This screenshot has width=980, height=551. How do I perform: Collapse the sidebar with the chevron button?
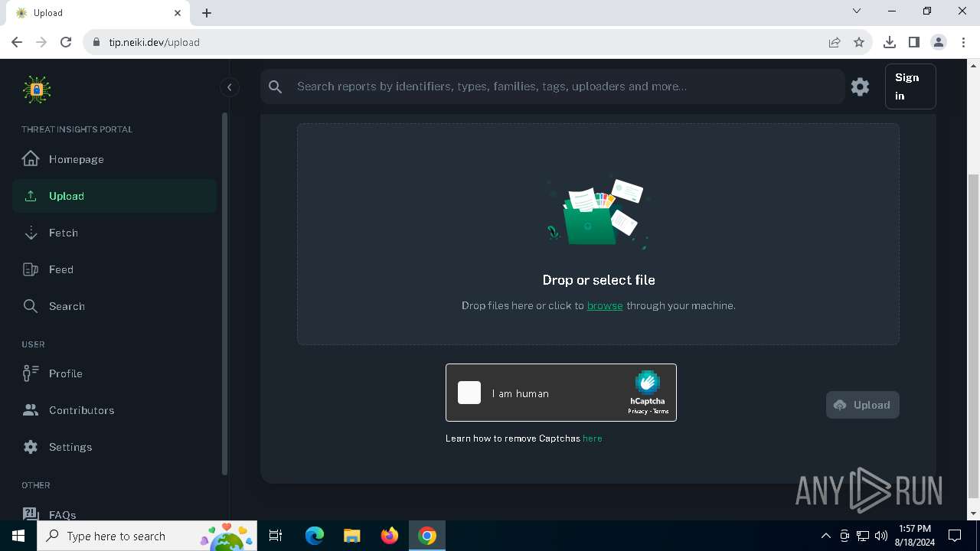pyautogui.click(x=229, y=87)
